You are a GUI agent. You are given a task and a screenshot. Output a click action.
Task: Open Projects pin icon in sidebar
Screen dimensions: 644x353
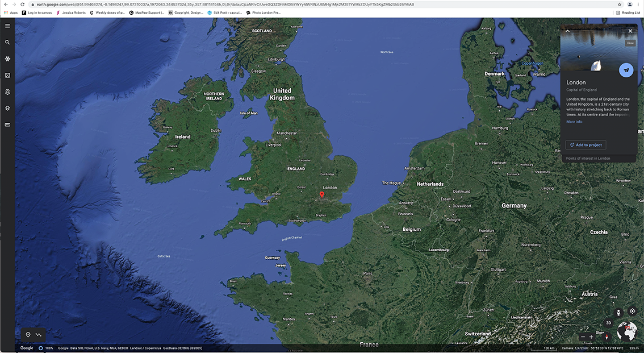7,92
